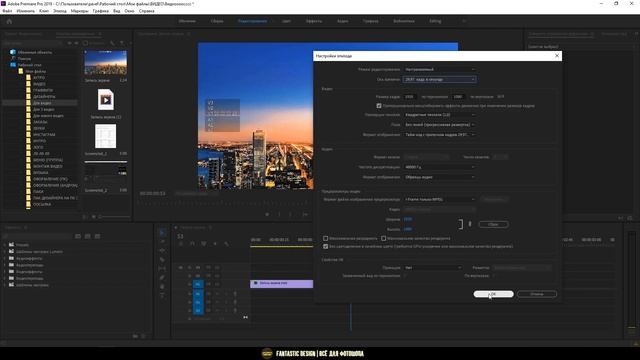Open the Маркеры menu
The height and width of the screenshot is (360, 640).
[79, 11]
